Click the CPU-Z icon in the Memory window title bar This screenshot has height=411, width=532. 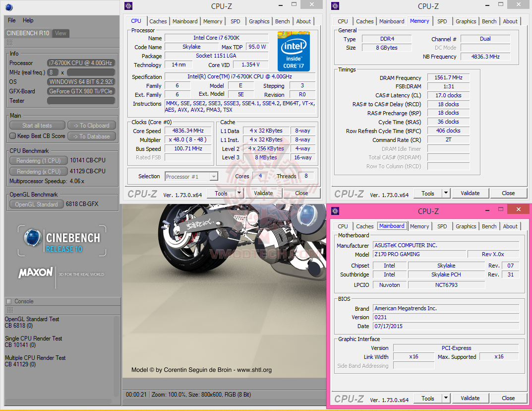click(334, 6)
